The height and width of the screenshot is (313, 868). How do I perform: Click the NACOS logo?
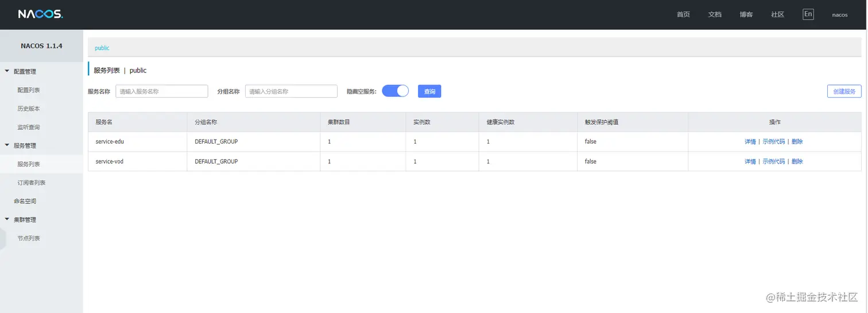(x=40, y=14)
